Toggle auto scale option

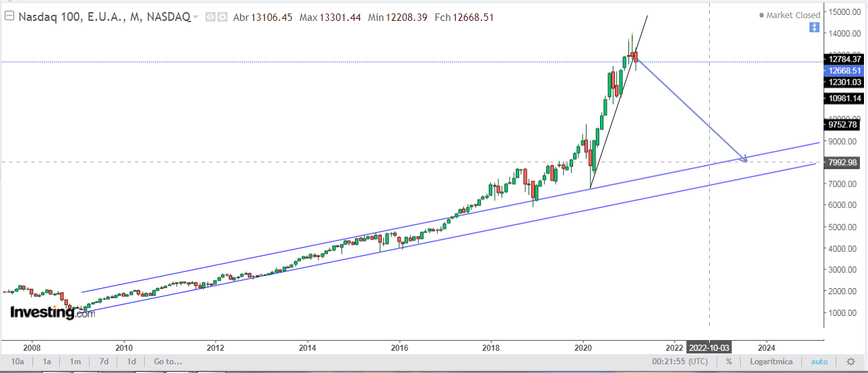pos(820,362)
